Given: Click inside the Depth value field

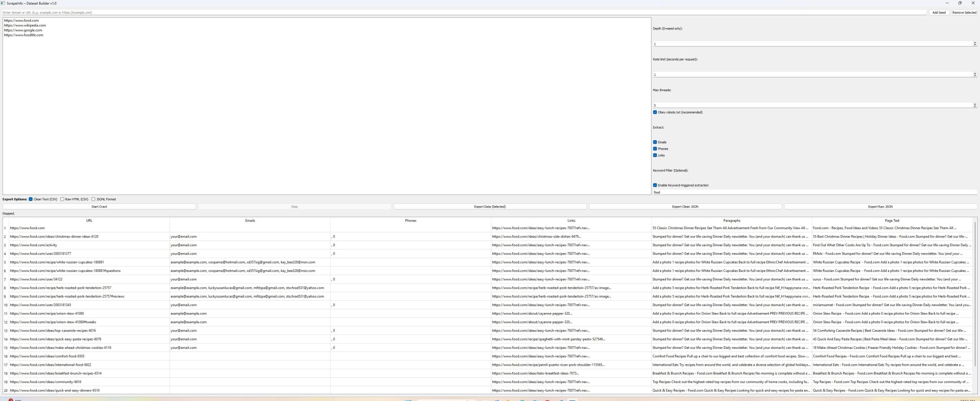Looking at the screenshot, I should [x=812, y=44].
